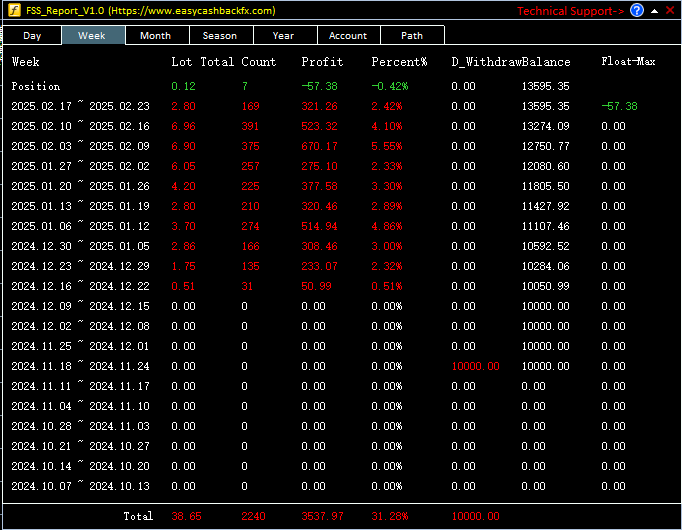The height and width of the screenshot is (530, 682).
Task: Click the Position row label
Action: pos(36,86)
